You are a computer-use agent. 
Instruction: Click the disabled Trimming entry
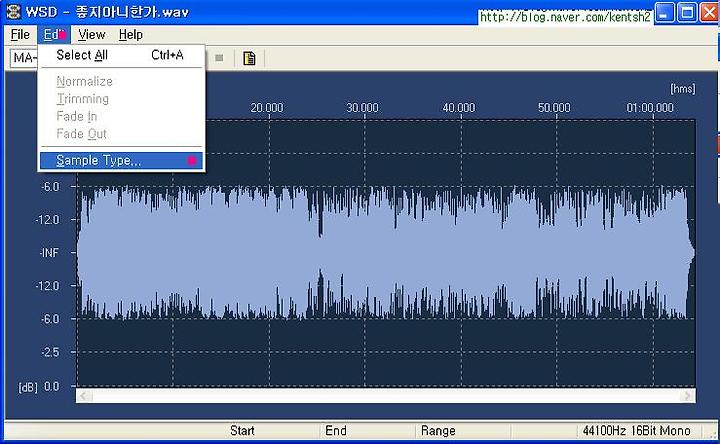121,99
